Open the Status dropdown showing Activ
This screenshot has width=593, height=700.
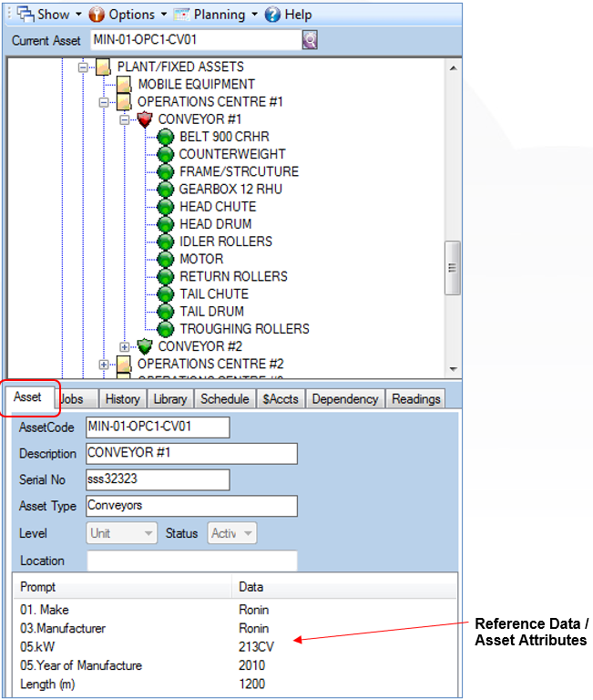(x=232, y=533)
